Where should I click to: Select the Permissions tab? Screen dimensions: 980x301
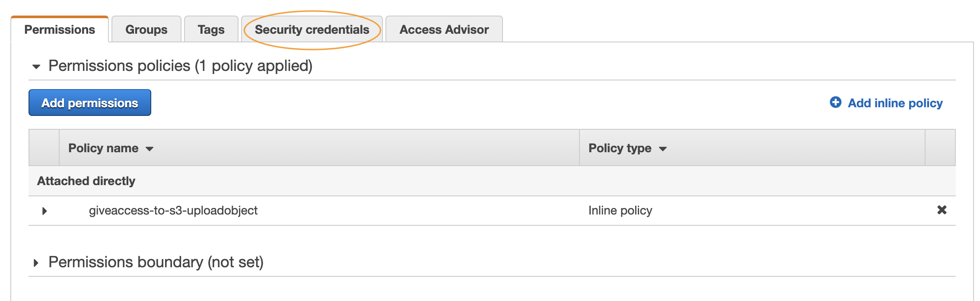[x=60, y=29]
